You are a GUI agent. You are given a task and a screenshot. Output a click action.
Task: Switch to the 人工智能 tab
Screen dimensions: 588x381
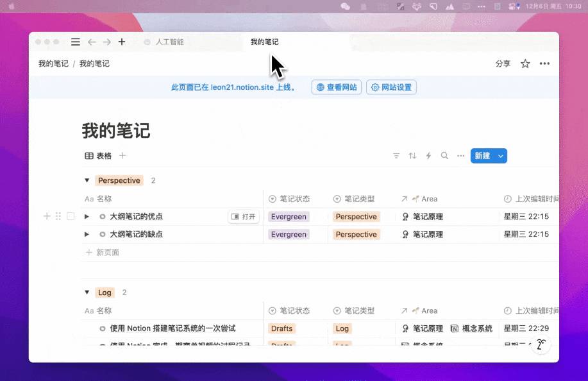tap(169, 42)
